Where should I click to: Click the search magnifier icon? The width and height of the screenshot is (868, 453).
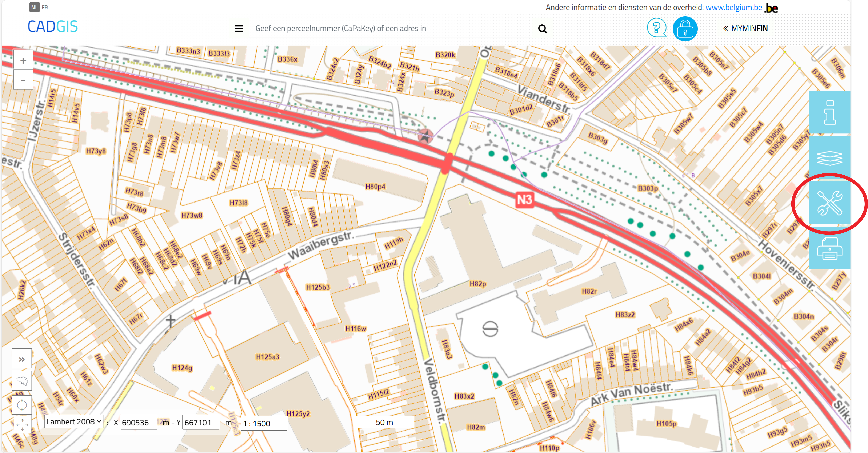click(542, 29)
